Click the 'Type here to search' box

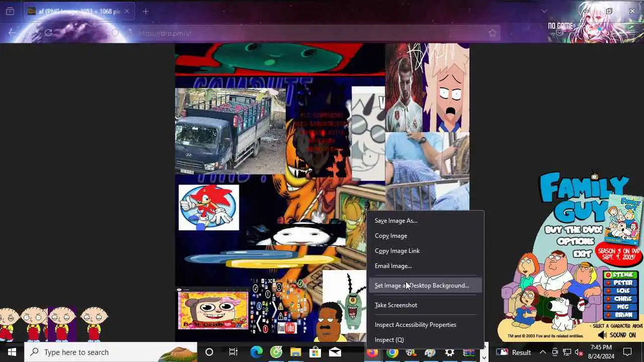pyautogui.click(x=111, y=352)
